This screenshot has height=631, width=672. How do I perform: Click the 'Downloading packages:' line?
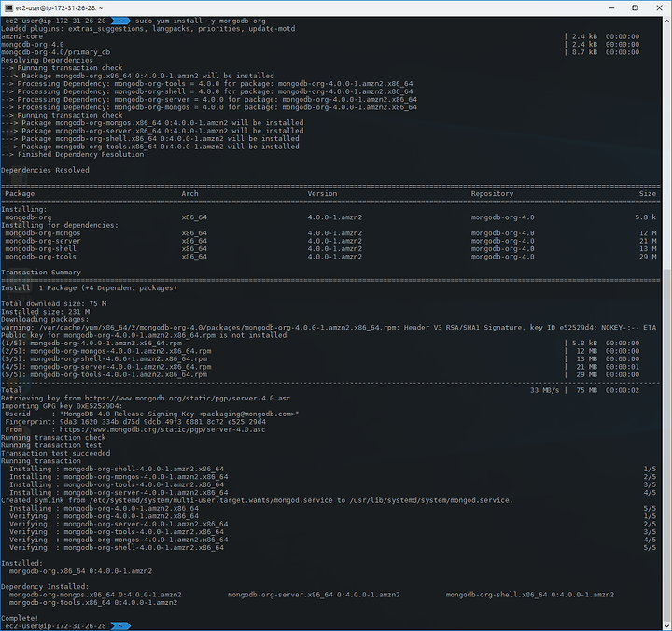[x=45, y=319]
